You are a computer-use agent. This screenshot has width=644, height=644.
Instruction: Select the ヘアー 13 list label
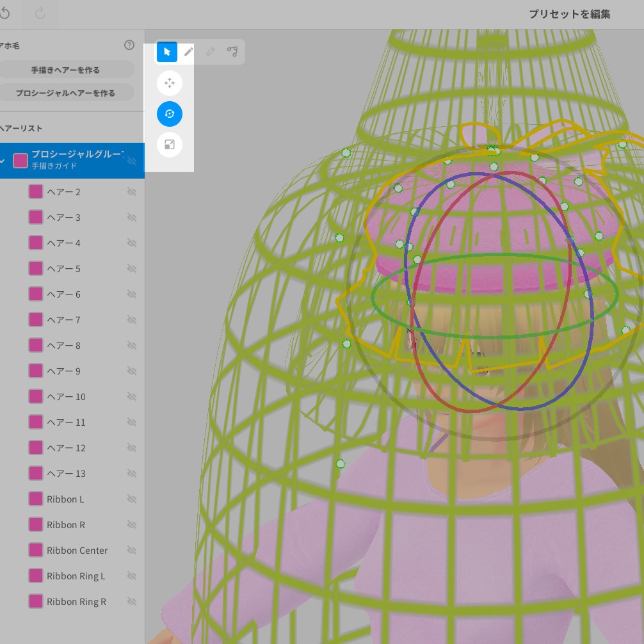click(x=66, y=473)
